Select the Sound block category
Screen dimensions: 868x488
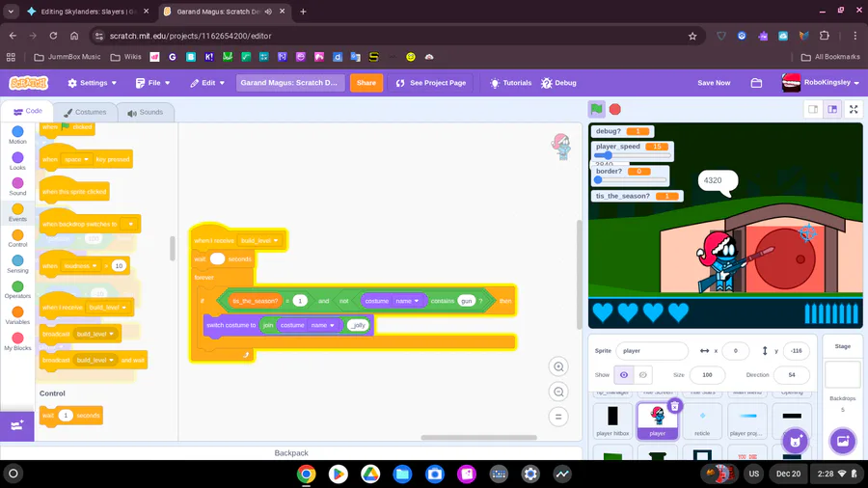tap(17, 186)
